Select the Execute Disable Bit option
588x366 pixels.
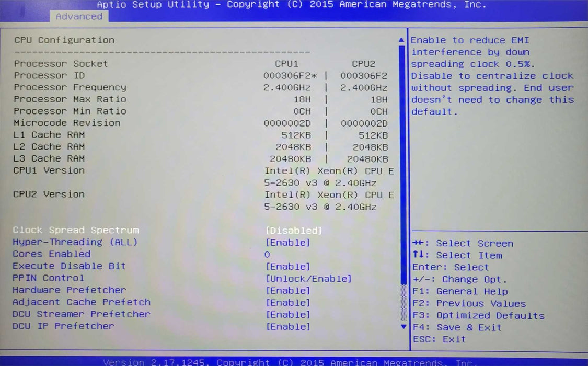pos(70,266)
